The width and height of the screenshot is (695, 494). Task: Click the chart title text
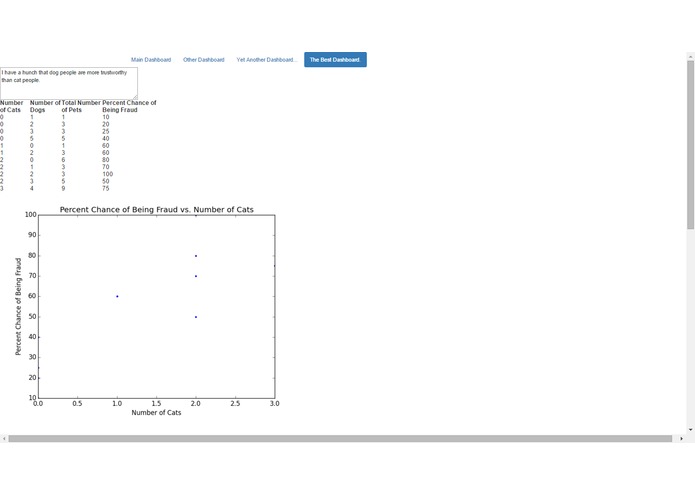pos(156,210)
